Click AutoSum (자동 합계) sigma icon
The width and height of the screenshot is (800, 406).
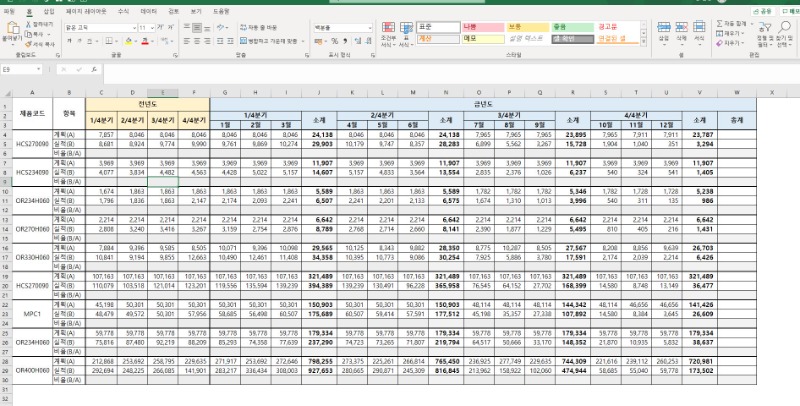(719, 23)
